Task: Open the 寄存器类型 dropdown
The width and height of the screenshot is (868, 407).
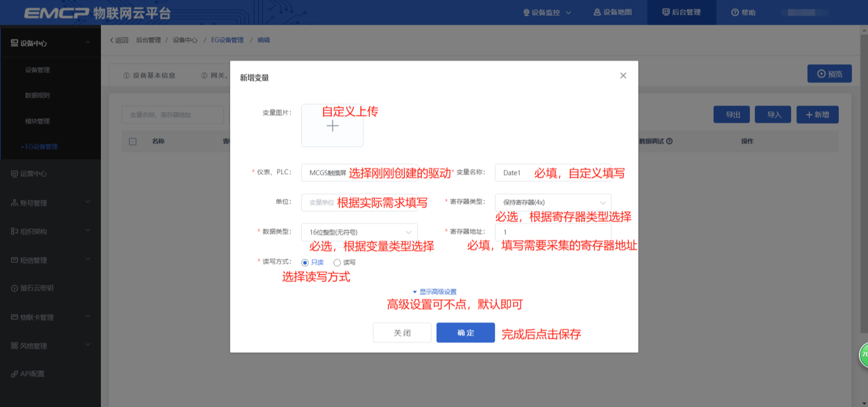Action: [x=553, y=202]
